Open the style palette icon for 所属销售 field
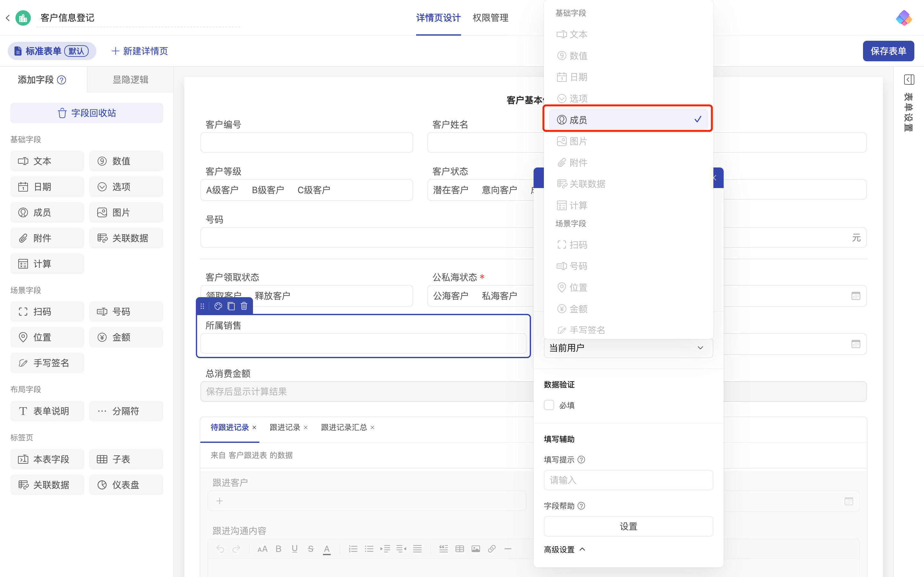Screen dimensions: 924x577 [x=218, y=306]
